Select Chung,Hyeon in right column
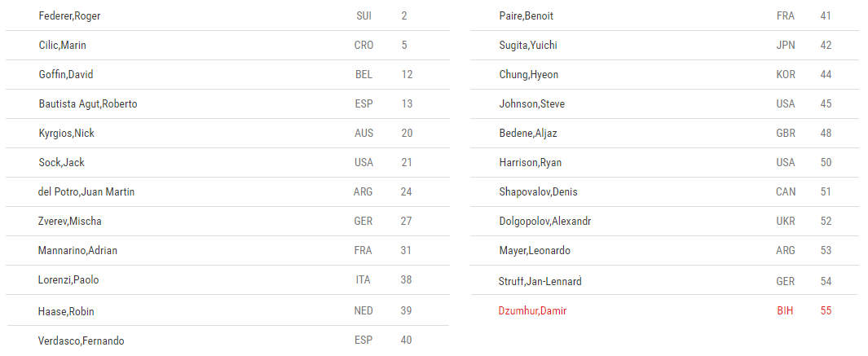Image resolution: width=868 pixels, height=356 pixels. point(529,75)
